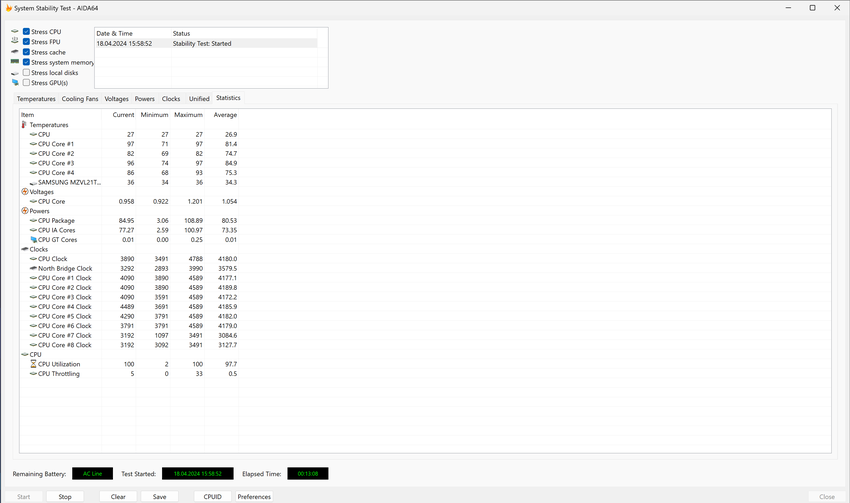Image resolution: width=850 pixels, height=503 pixels.
Task: Click the North Bridge Clock icon
Action: [33, 269]
